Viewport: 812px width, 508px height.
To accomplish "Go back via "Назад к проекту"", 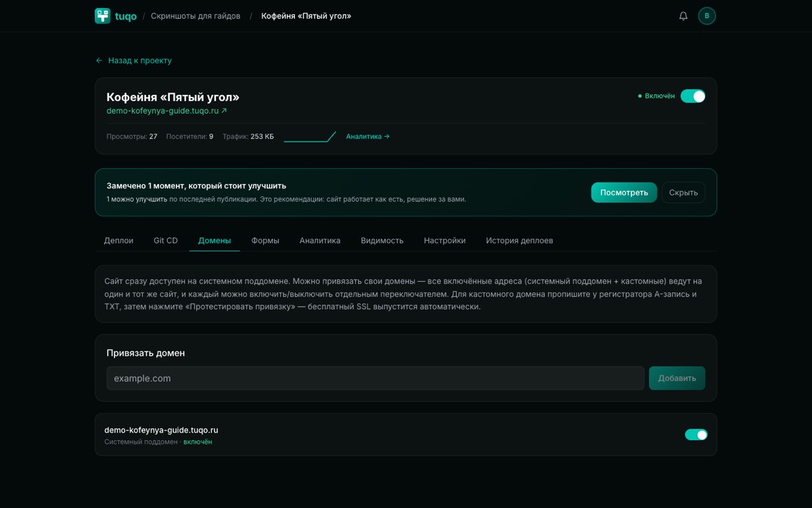I will (x=133, y=60).
